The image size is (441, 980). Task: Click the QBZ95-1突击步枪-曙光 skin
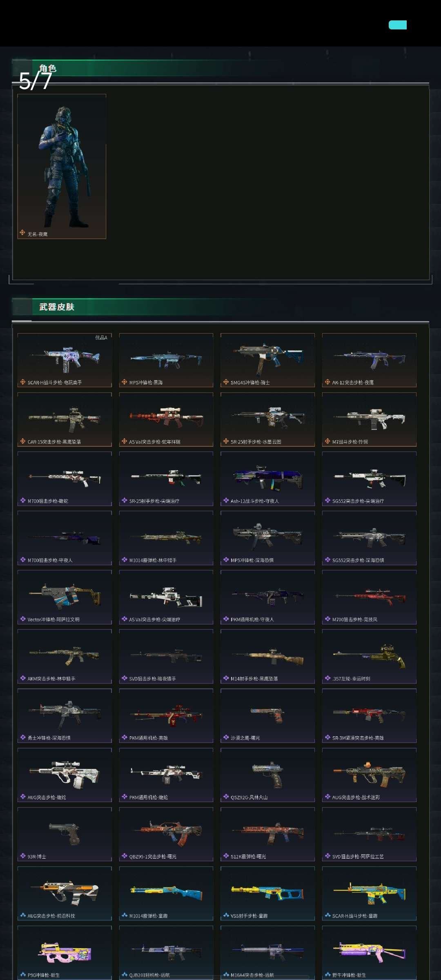[166, 834]
